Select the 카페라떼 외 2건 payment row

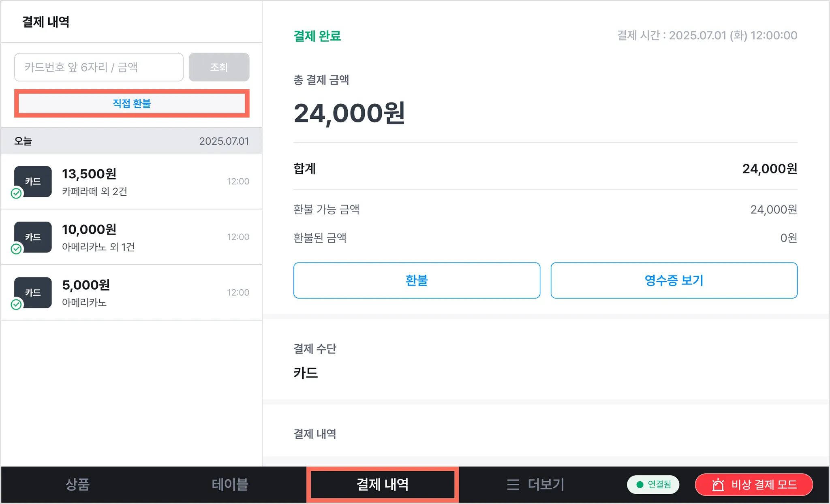(x=132, y=182)
